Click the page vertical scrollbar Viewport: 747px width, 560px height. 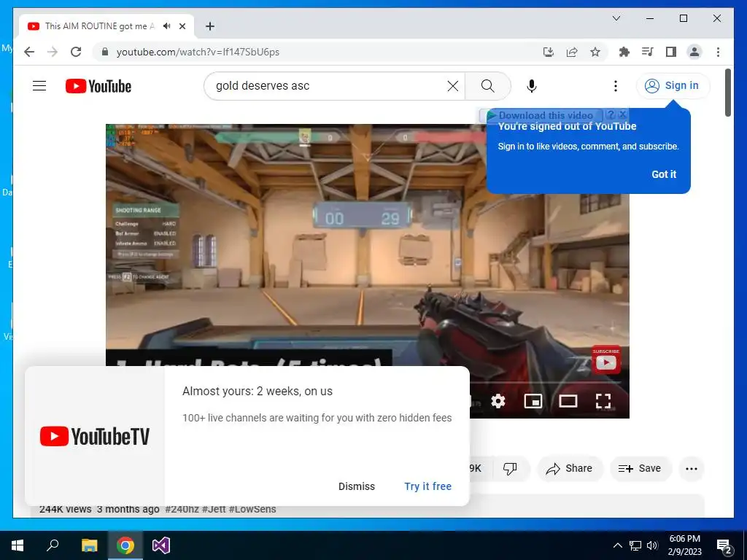[727, 93]
